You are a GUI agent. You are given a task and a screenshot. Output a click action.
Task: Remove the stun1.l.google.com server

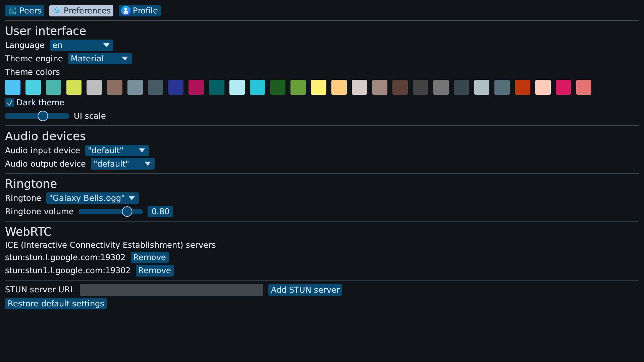(155, 270)
